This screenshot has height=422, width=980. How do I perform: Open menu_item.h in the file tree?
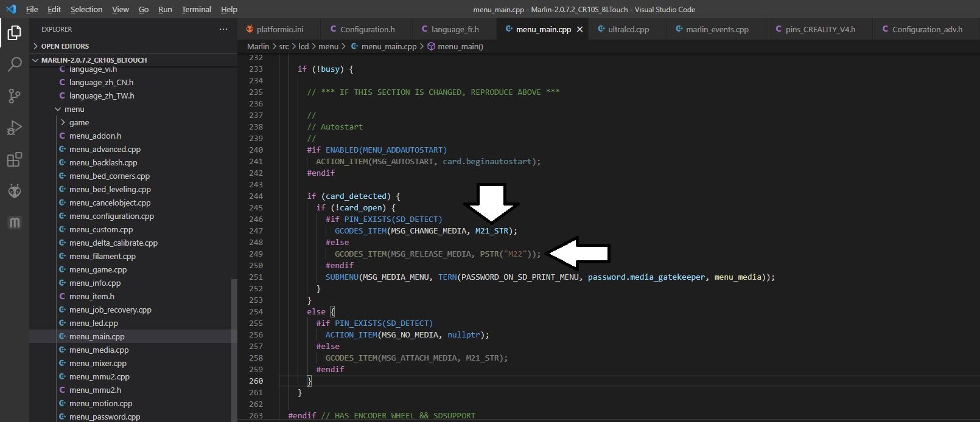click(133, 296)
